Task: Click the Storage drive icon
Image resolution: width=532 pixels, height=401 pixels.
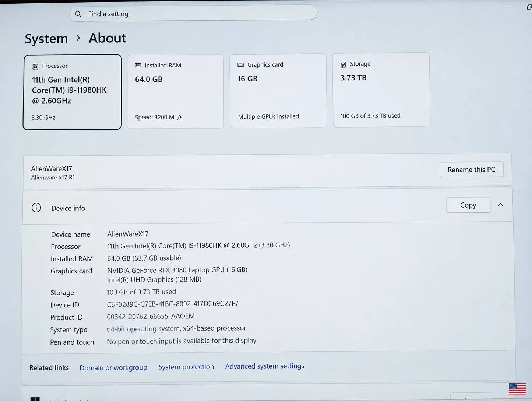Action: (343, 64)
